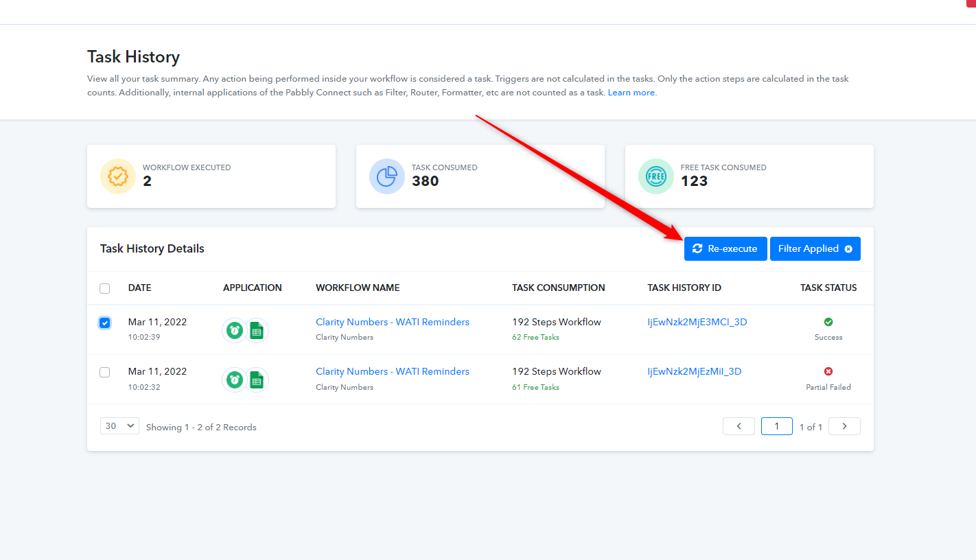The width and height of the screenshot is (976, 560).
Task: Click the Free Task Consumed value 123
Action: pyautogui.click(x=694, y=181)
